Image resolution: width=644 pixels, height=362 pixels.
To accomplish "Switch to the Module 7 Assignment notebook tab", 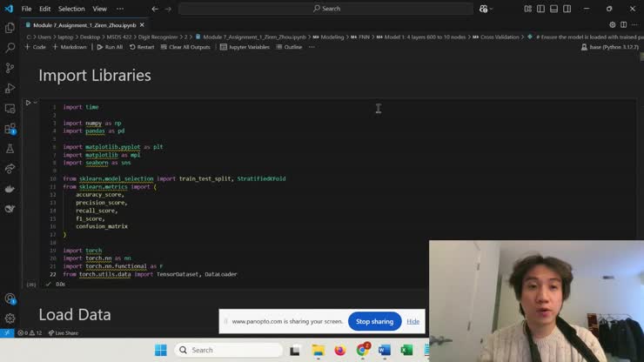I will [x=78, y=25].
